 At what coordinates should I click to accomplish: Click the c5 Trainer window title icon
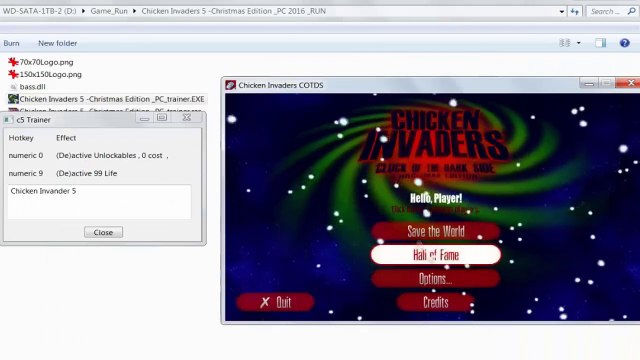click(x=8, y=120)
